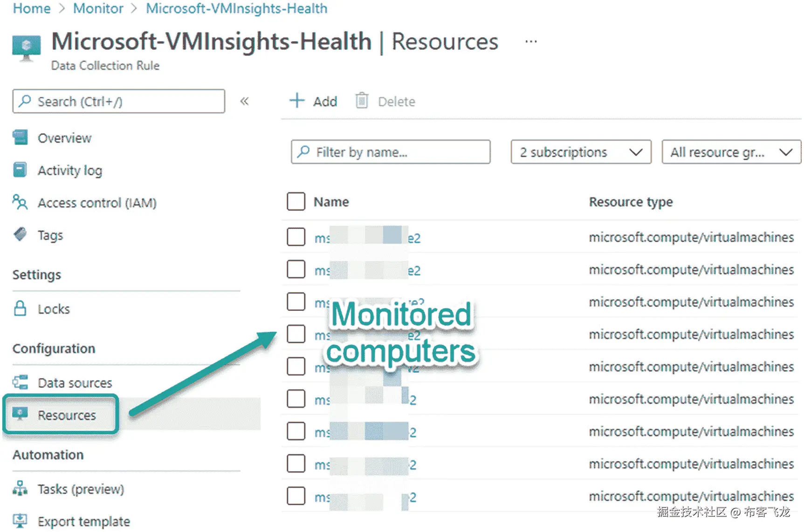Expand the All resource groups dropdown
Viewport: 804px width, 532px height.
pyautogui.click(x=731, y=152)
